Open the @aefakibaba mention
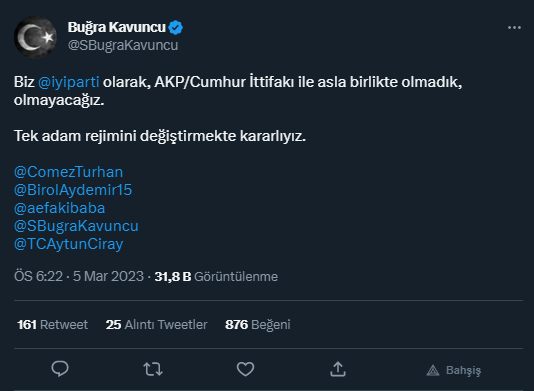 point(60,208)
